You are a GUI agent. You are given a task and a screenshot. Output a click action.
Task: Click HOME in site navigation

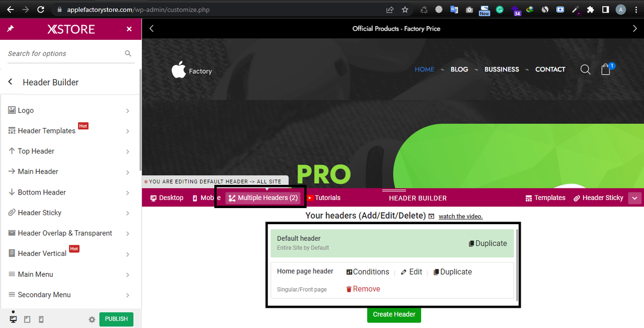424,70
